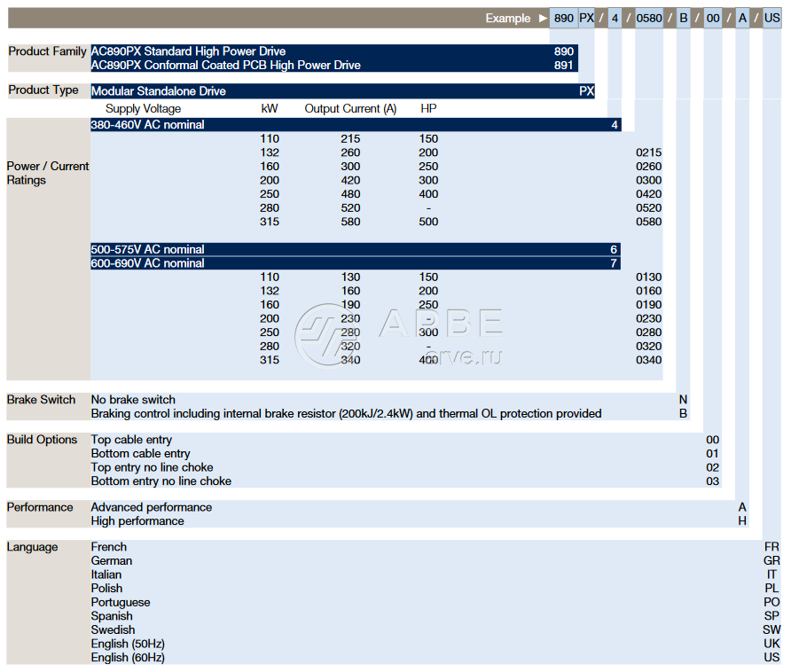Click the Output Current (A) column header

[x=350, y=109]
